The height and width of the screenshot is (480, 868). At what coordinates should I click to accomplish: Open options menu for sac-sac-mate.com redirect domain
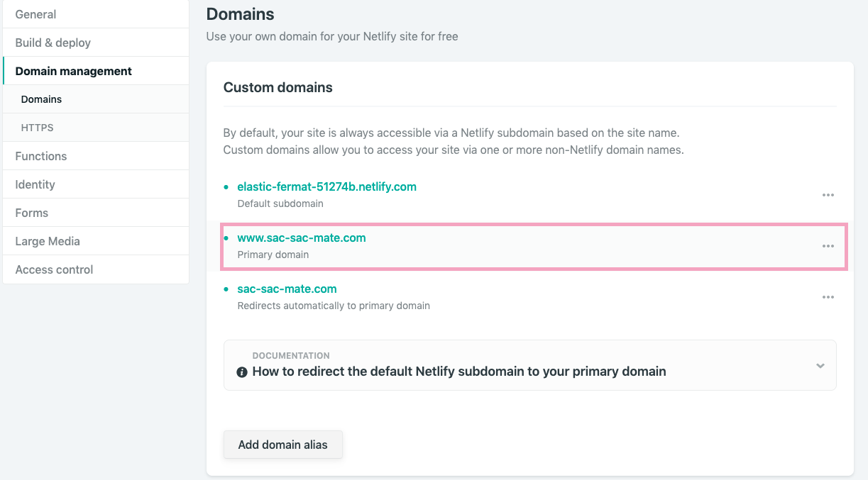[x=828, y=297]
